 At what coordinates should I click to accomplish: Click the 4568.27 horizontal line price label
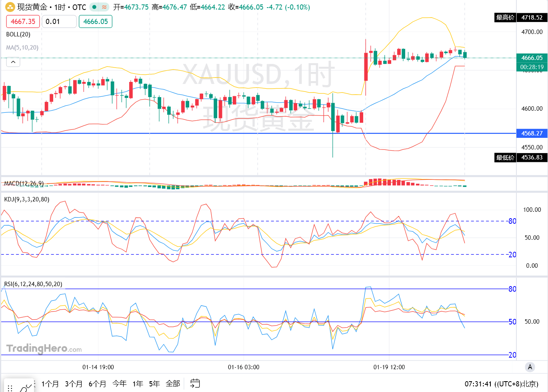pos(532,133)
